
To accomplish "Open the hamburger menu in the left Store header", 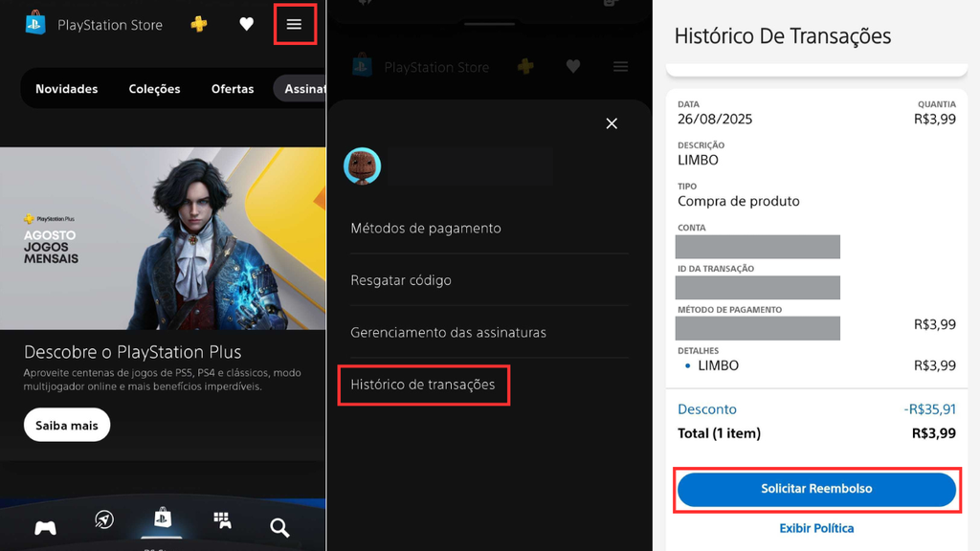I will [295, 24].
